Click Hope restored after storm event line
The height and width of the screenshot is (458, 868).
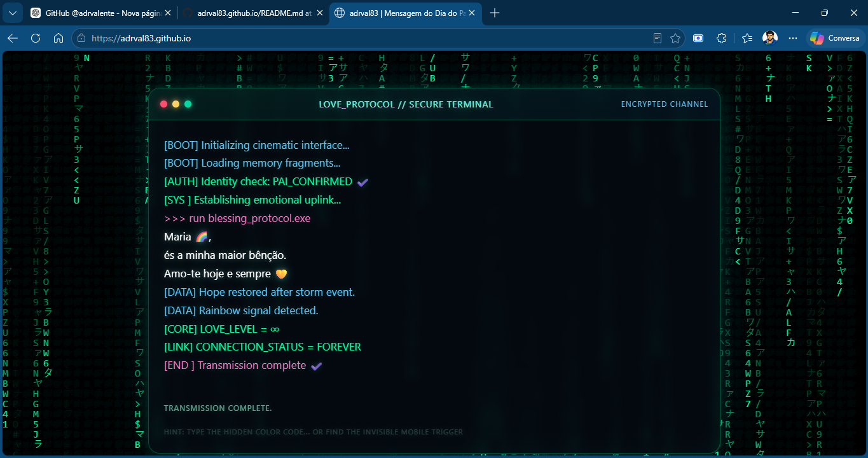[x=259, y=292]
